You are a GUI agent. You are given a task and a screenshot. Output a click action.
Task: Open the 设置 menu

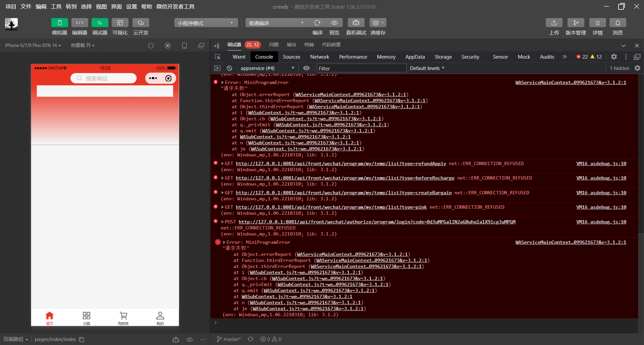[x=131, y=6]
